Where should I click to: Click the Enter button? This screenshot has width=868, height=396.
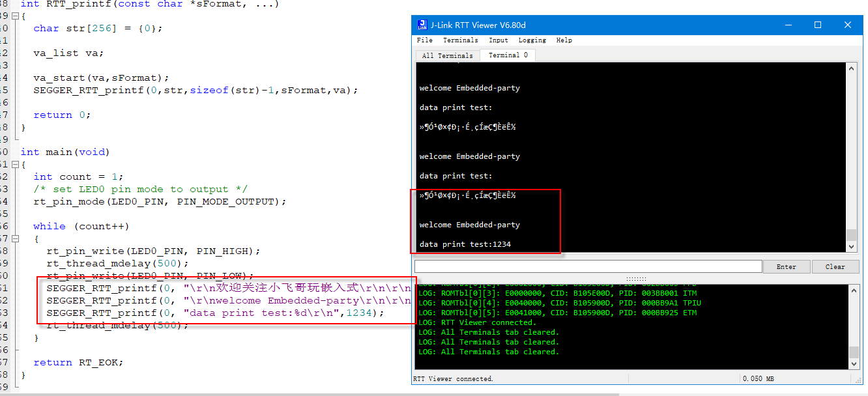click(786, 266)
